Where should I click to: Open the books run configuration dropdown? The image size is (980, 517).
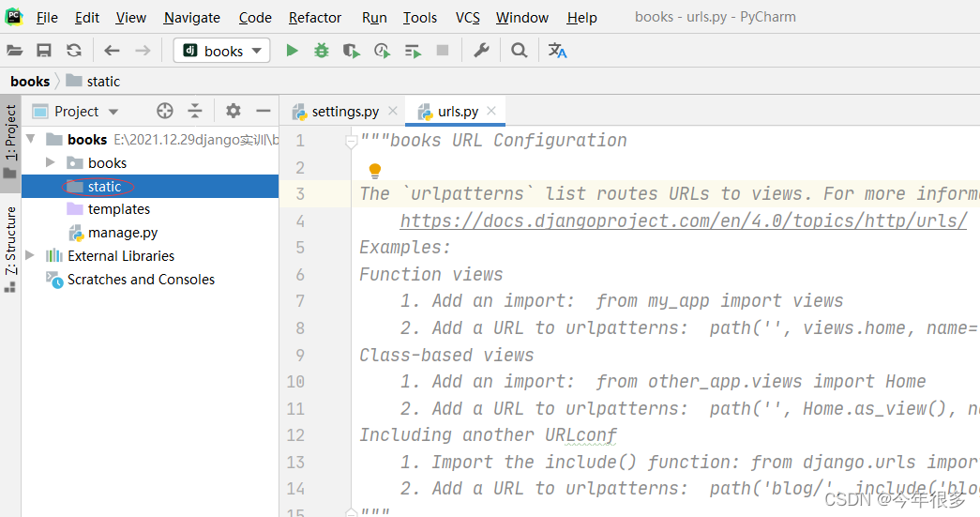click(222, 51)
